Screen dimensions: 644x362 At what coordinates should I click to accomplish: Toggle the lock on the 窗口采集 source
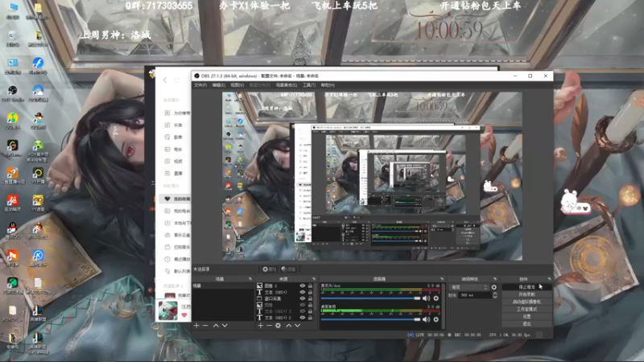pyautogui.click(x=311, y=298)
